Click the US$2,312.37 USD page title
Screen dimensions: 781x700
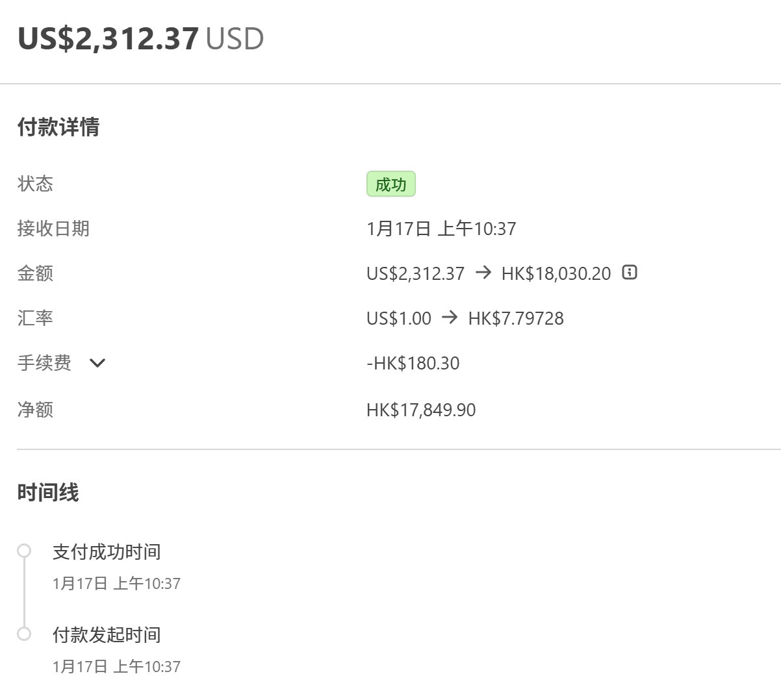[x=140, y=38]
